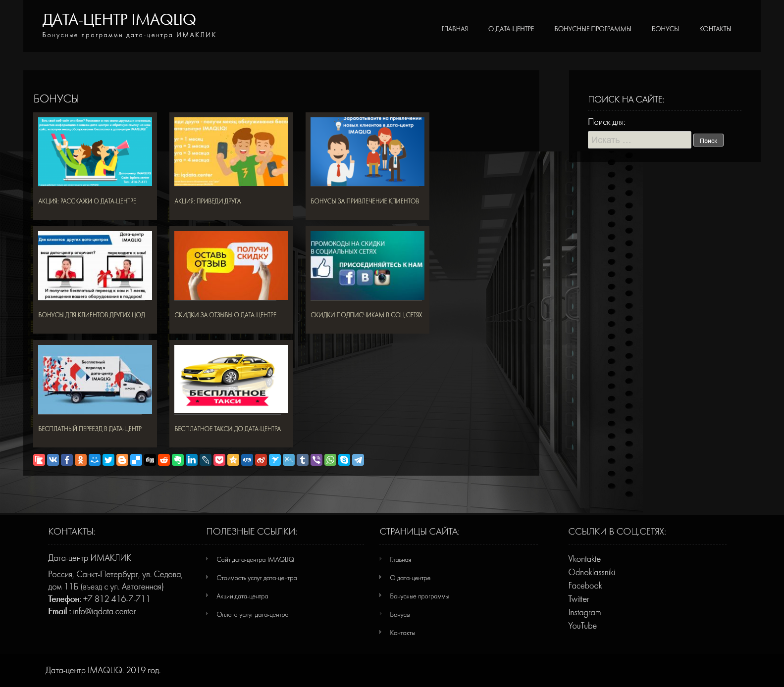The height and width of the screenshot is (687, 784).
Task: Open thumbnail for Бонусы для клиентов других ЦОД
Action: (95, 265)
